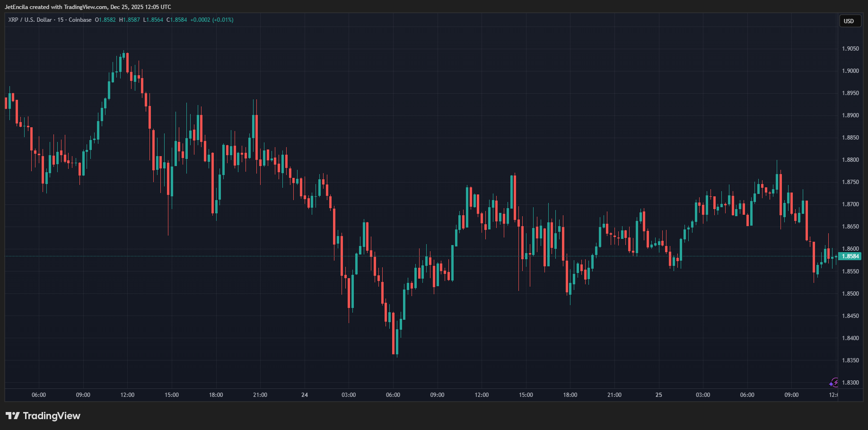The width and height of the screenshot is (868, 430).
Task: Click the 1.8750 price axis label
Action: (x=850, y=182)
